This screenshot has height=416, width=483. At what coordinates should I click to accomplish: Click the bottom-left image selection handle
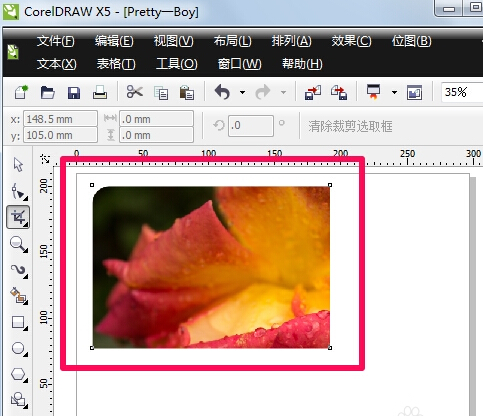coord(92,348)
